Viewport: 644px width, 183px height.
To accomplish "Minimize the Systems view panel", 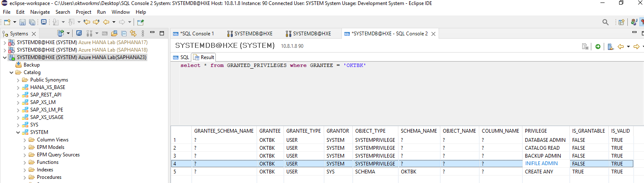I will click(x=152, y=33).
